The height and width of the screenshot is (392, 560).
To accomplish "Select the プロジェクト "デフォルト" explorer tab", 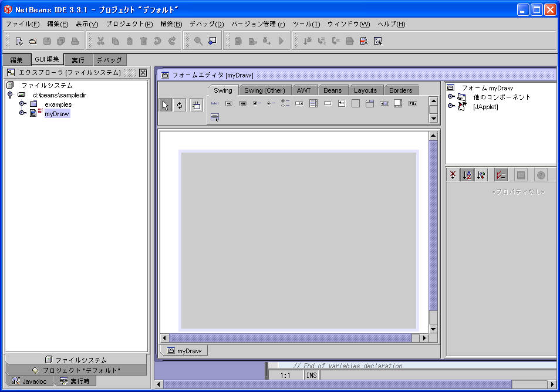I will coord(76,370).
